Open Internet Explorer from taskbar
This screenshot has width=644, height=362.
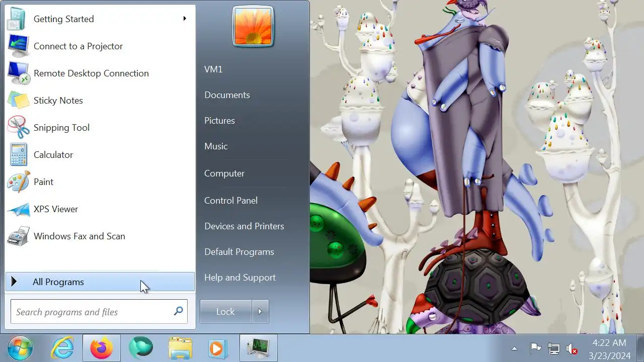(x=63, y=348)
